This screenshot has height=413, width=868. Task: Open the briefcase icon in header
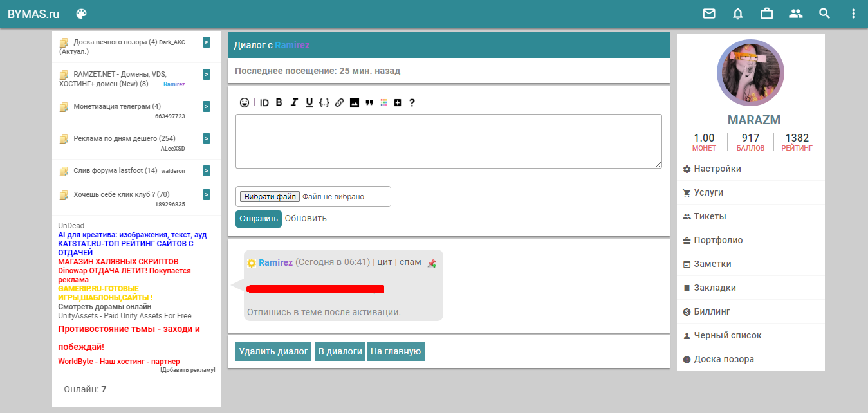(766, 14)
